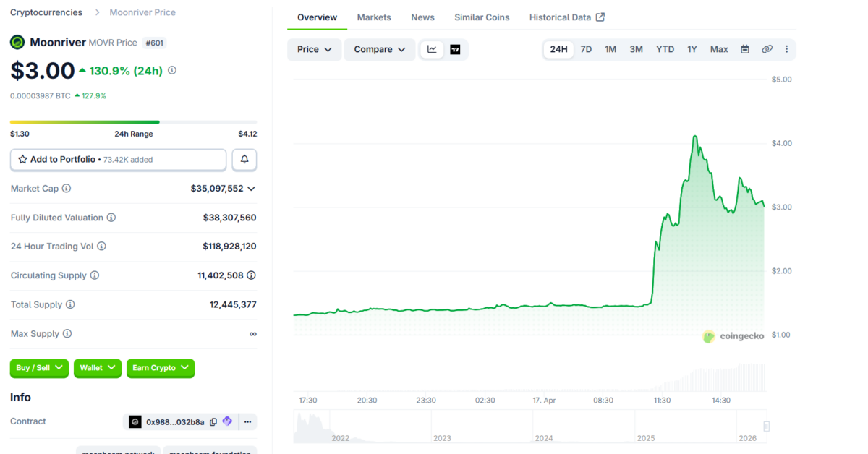This screenshot has height=454, width=868.
Task: Open the calendar date-range picker above the chart
Action: click(x=745, y=49)
